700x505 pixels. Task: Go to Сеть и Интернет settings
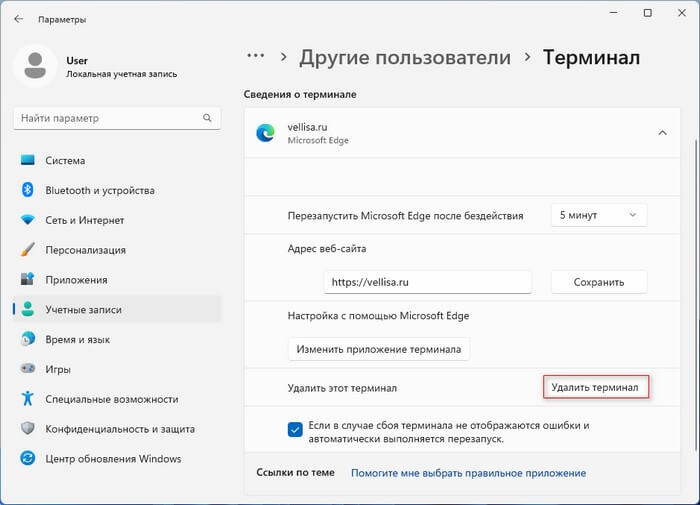(x=117, y=220)
